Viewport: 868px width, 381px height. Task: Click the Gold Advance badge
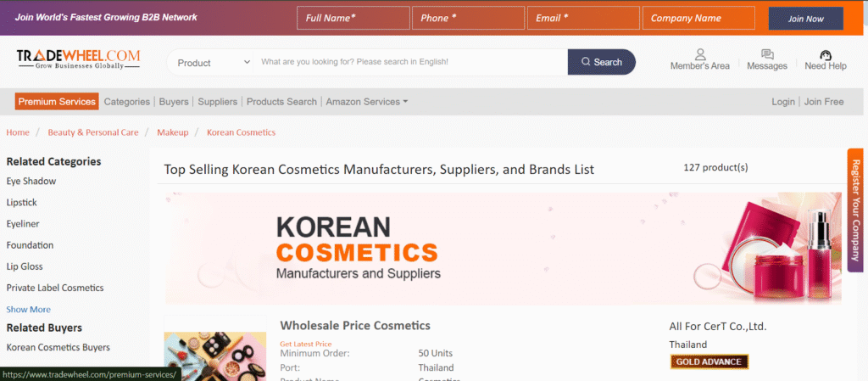[x=709, y=361]
